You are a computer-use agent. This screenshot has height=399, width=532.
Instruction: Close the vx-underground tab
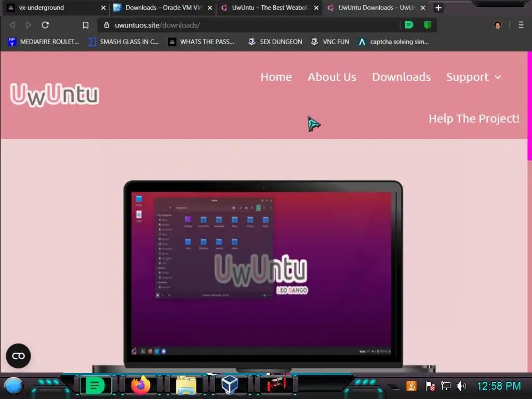coord(103,8)
